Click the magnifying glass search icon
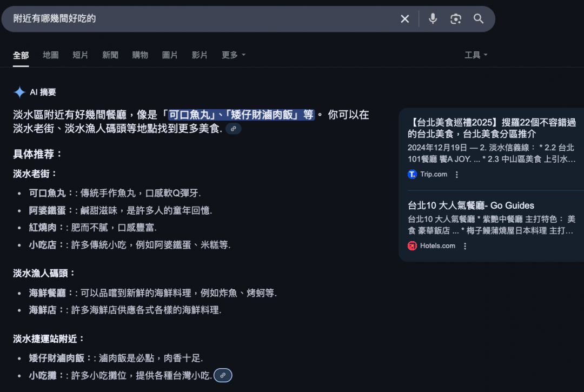 tap(479, 19)
